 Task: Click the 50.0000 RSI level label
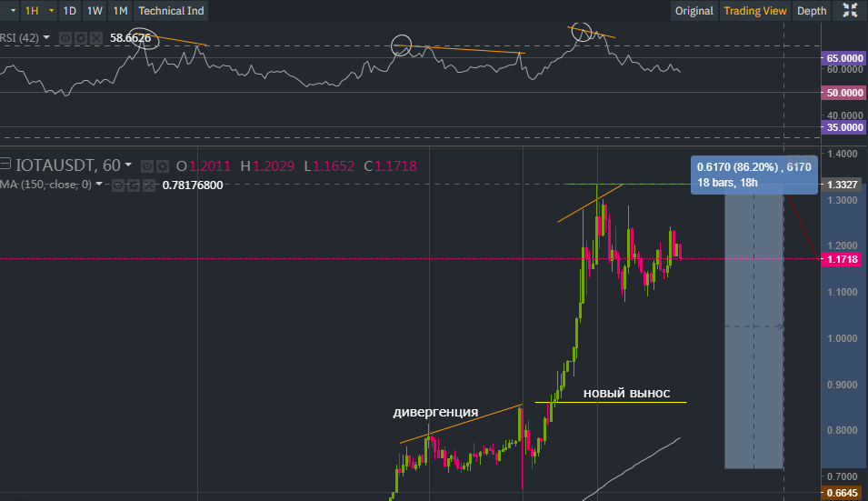[x=844, y=93]
